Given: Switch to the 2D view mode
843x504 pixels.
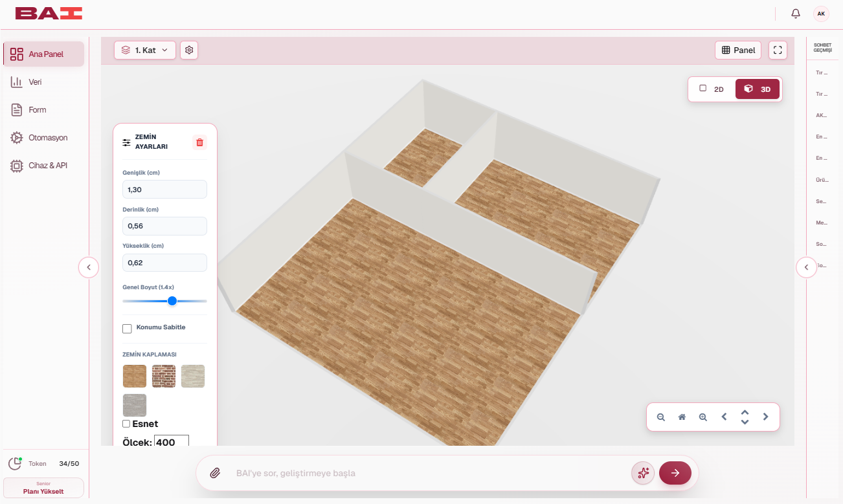Looking at the screenshot, I should coord(712,89).
